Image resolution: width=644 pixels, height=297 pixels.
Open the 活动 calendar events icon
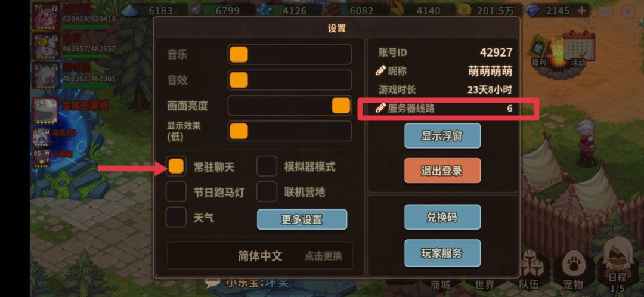pyautogui.click(x=578, y=48)
